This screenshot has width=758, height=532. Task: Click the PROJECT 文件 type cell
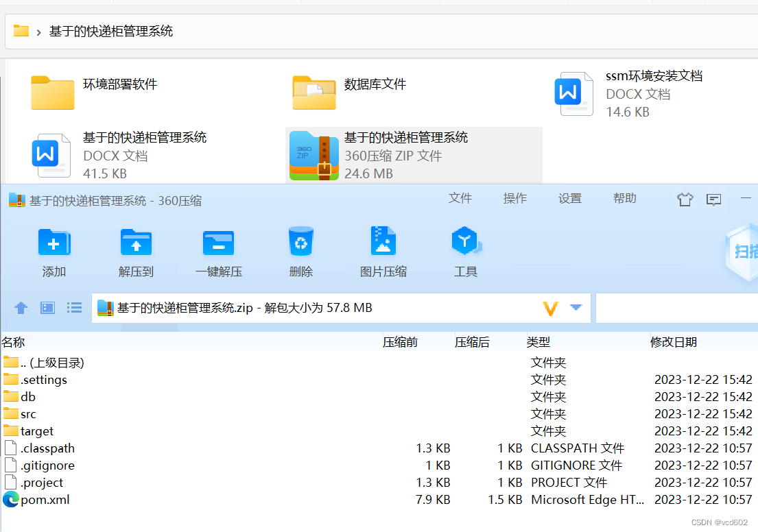coord(569,483)
